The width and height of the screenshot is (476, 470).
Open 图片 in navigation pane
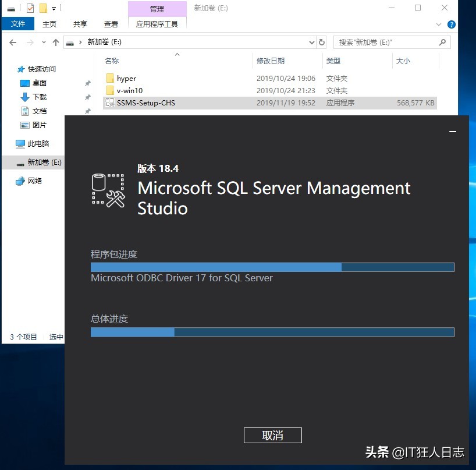[x=40, y=125]
